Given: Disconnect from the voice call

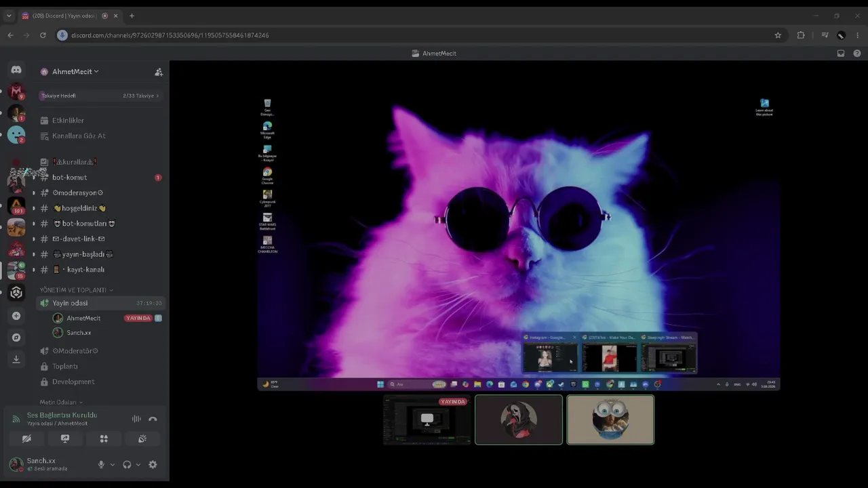Looking at the screenshot, I should [153, 420].
